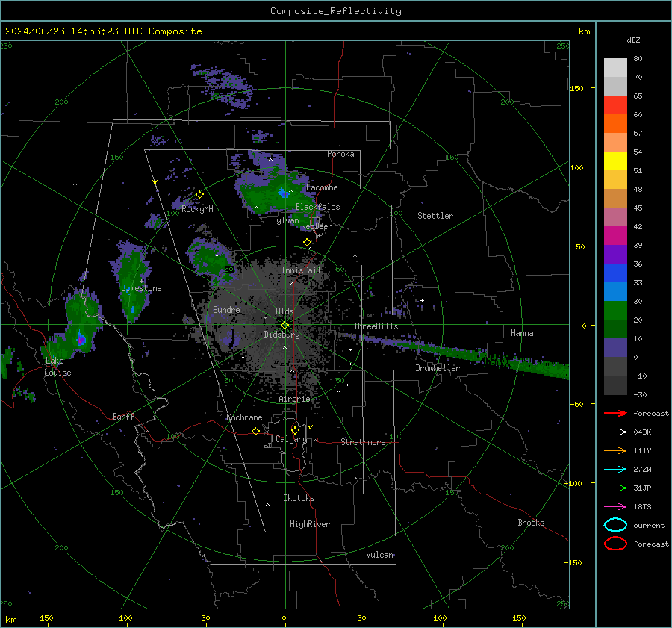
Task: Click the green 31JP arrow icon
Action: [x=615, y=488]
